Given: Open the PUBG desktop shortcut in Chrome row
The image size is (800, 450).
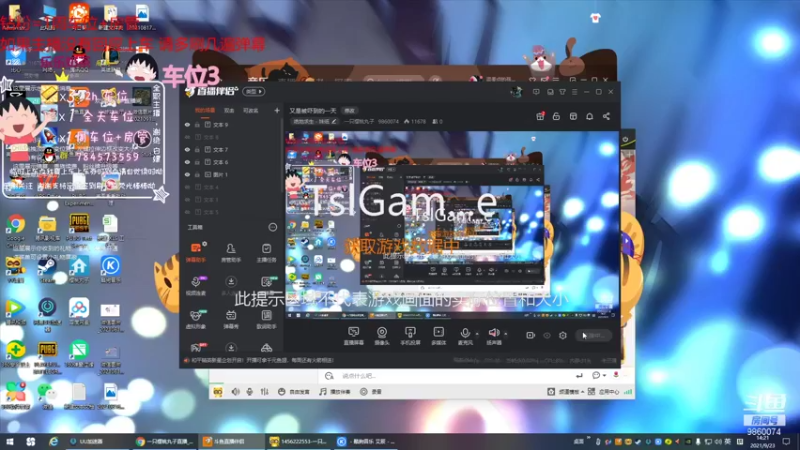Looking at the screenshot, I should (x=79, y=228).
